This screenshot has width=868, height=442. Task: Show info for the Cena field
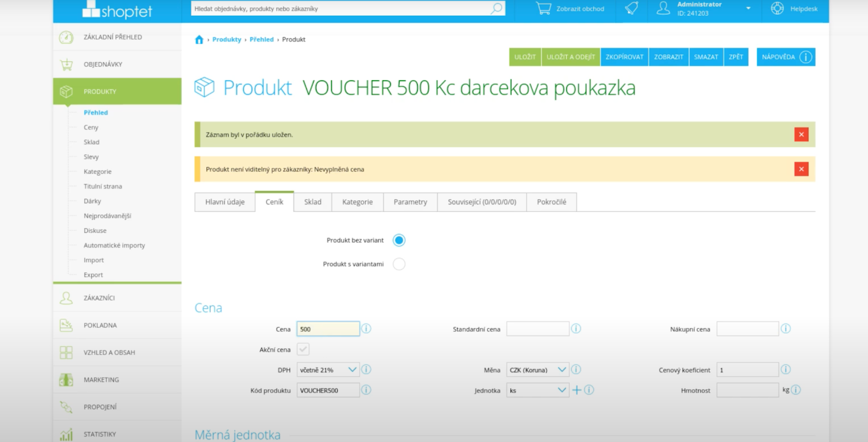tap(366, 329)
